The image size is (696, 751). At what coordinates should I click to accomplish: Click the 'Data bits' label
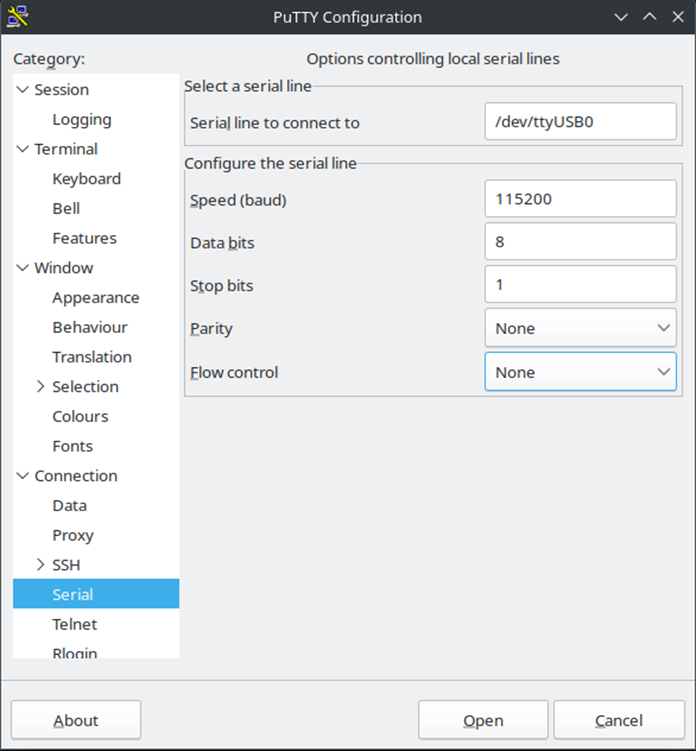222,243
